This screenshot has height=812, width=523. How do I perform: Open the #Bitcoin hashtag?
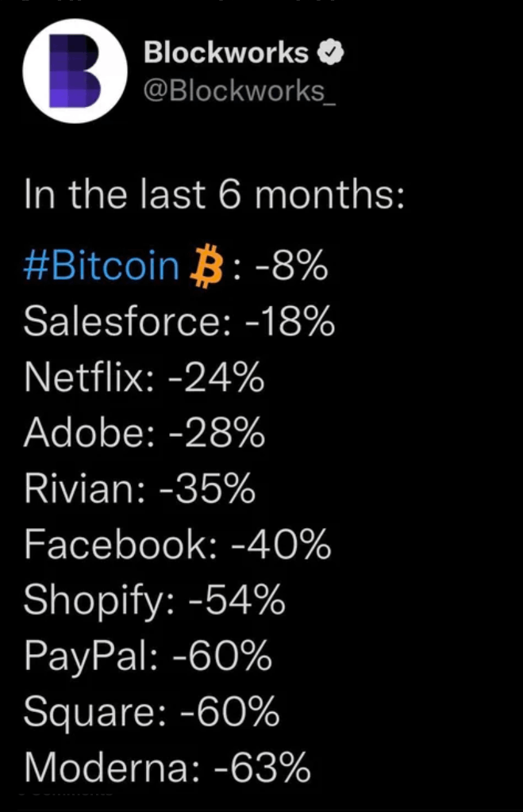102,265
